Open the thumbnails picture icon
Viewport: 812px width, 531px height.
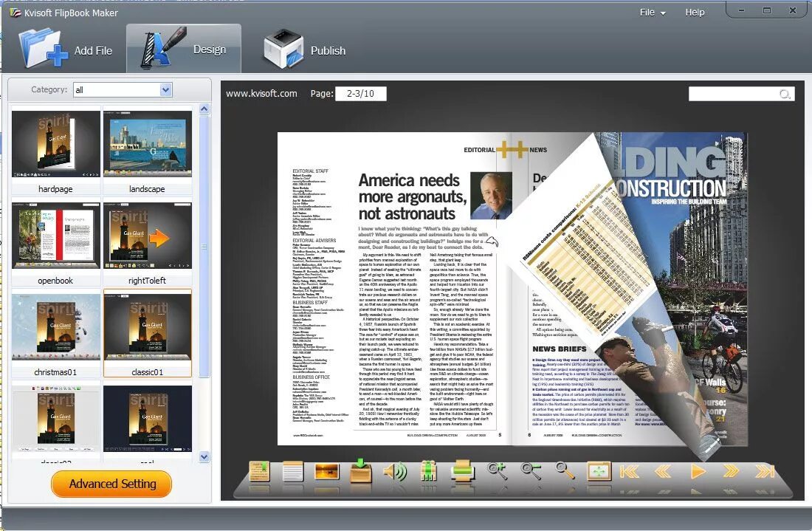coord(327,471)
